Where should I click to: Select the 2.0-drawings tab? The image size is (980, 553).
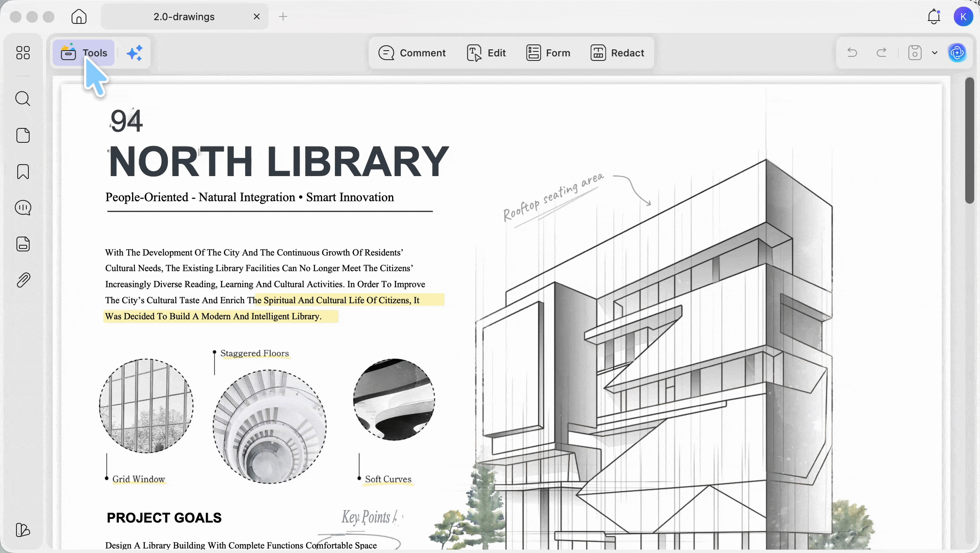pyautogui.click(x=184, y=16)
